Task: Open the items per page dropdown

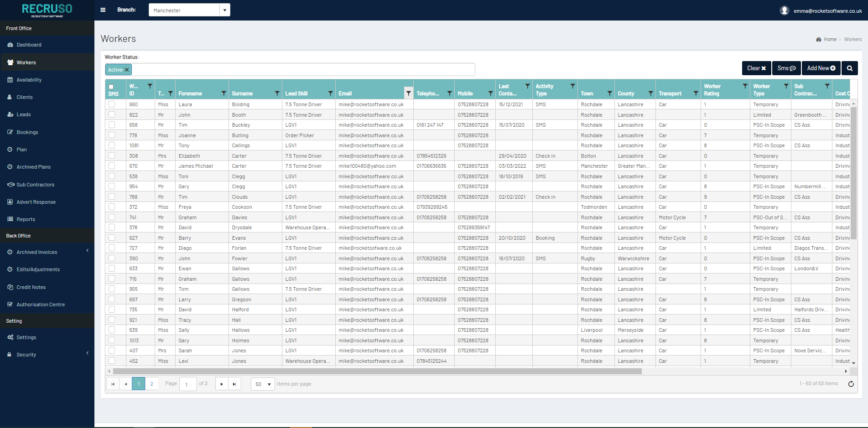Action: pos(263,384)
